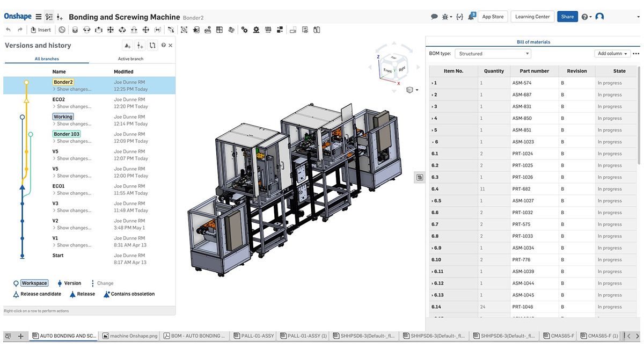Select the Group tool with dashed box
The image size is (644, 349).
click(x=184, y=30)
